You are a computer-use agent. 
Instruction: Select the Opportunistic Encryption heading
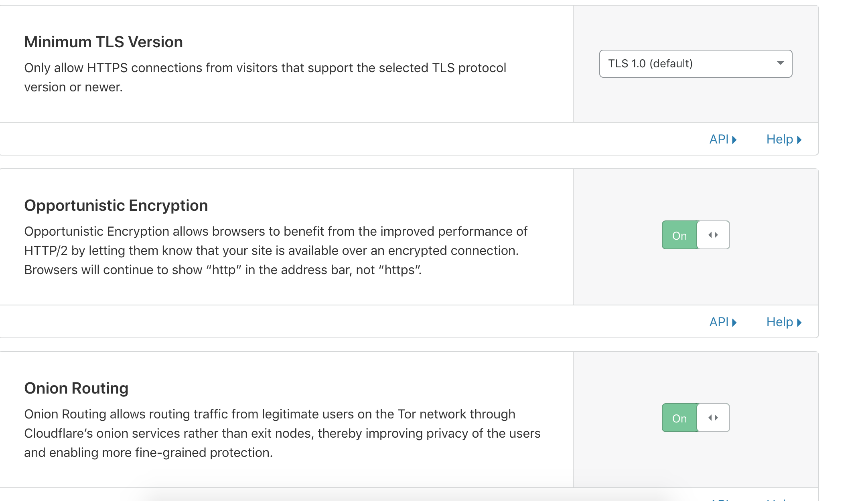click(x=116, y=206)
